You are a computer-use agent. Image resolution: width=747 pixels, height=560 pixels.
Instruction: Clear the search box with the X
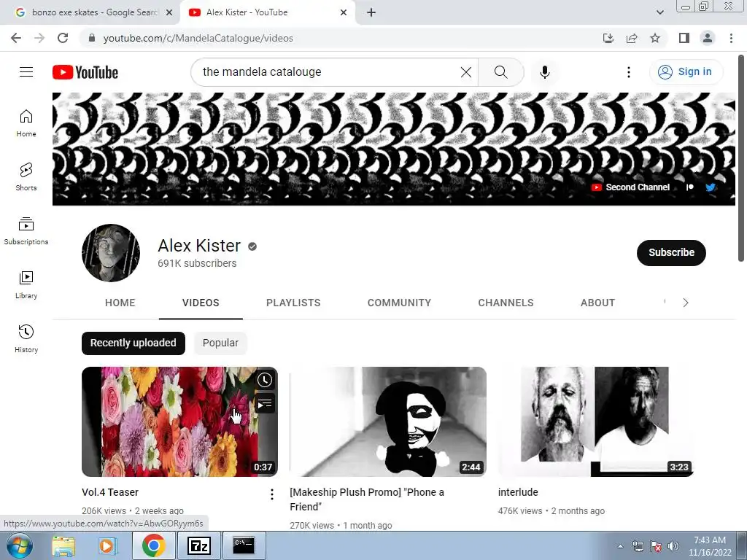point(466,72)
